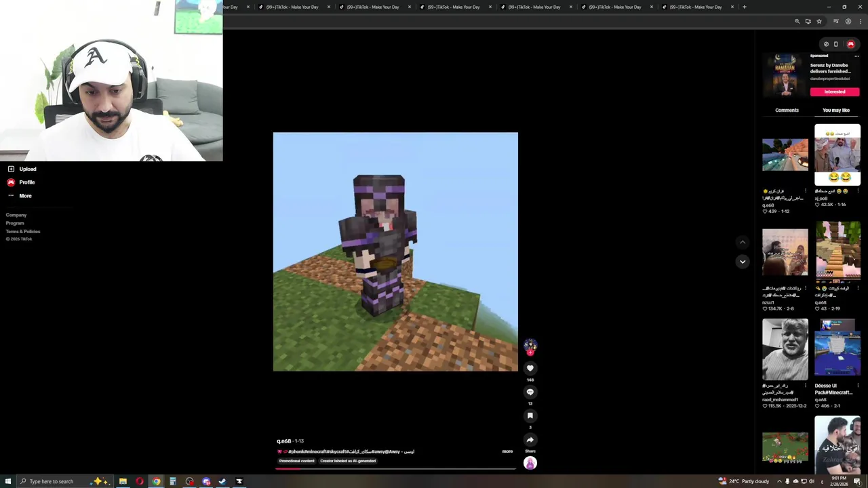
Task: Open Profile avatar icon in sidebar
Action: click(11, 182)
